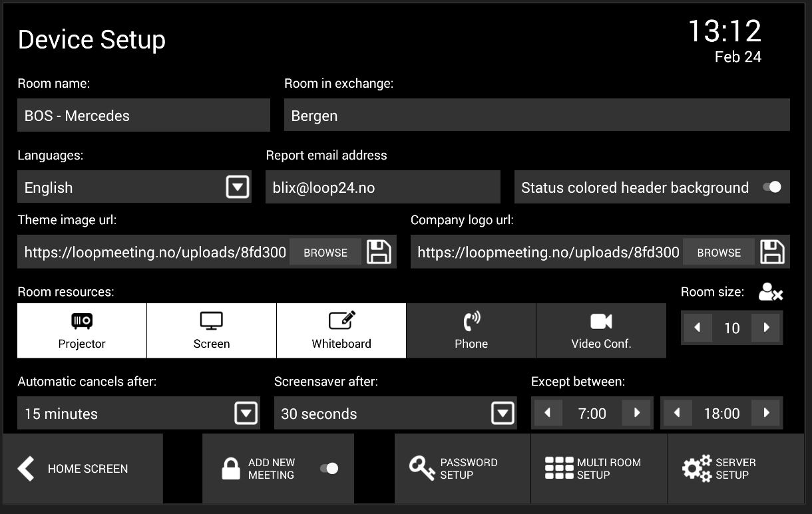
Task: Toggle Status colored header background switch
Action: point(772,188)
